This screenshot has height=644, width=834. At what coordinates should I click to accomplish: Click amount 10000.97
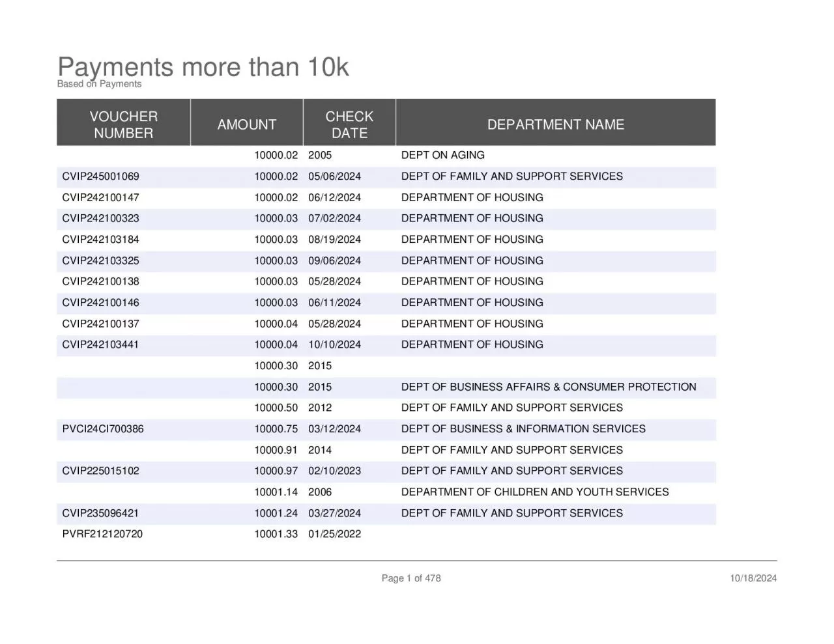(276, 471)
